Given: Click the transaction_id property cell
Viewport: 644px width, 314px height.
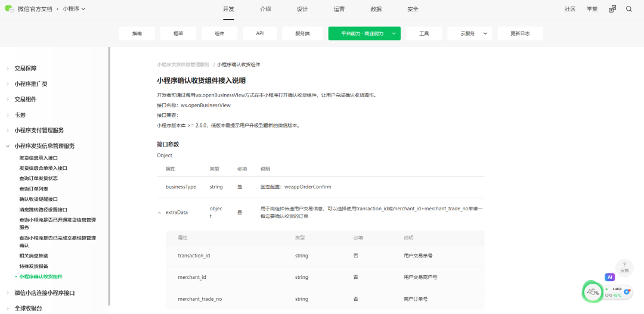Looking at the screenshot, I should (x=194, y=256).
